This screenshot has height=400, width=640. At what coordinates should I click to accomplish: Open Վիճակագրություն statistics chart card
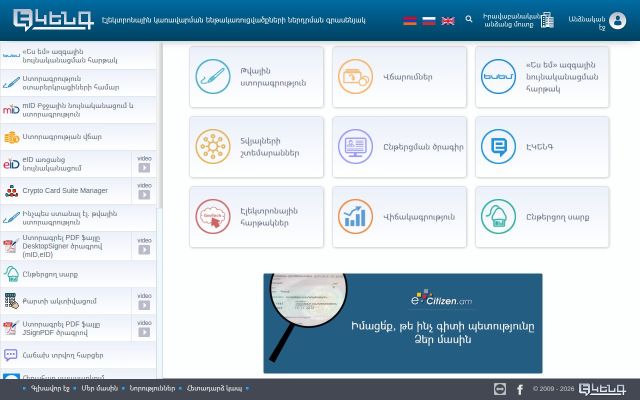coord(399,217)
